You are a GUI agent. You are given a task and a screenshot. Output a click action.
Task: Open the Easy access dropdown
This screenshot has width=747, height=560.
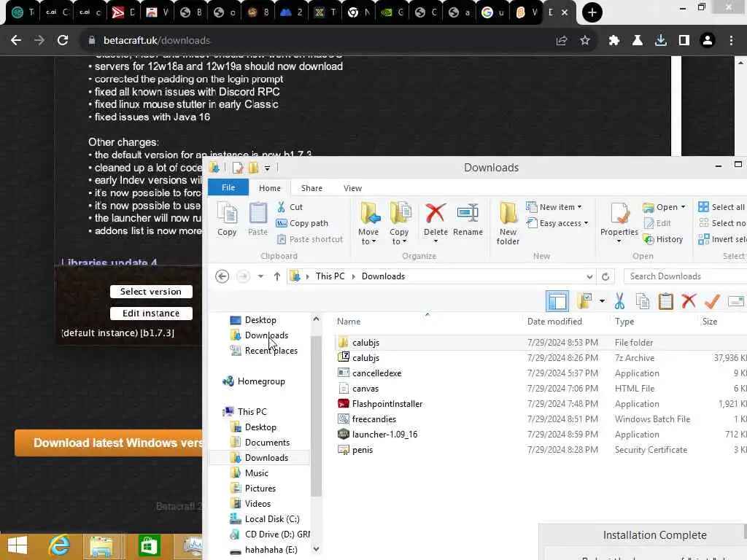tap(557, 223)
